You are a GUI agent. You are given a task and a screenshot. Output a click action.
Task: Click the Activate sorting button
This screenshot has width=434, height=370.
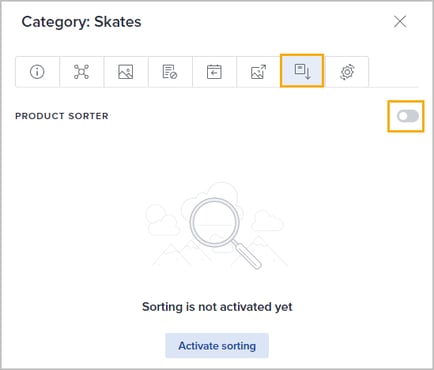[217, 346]
